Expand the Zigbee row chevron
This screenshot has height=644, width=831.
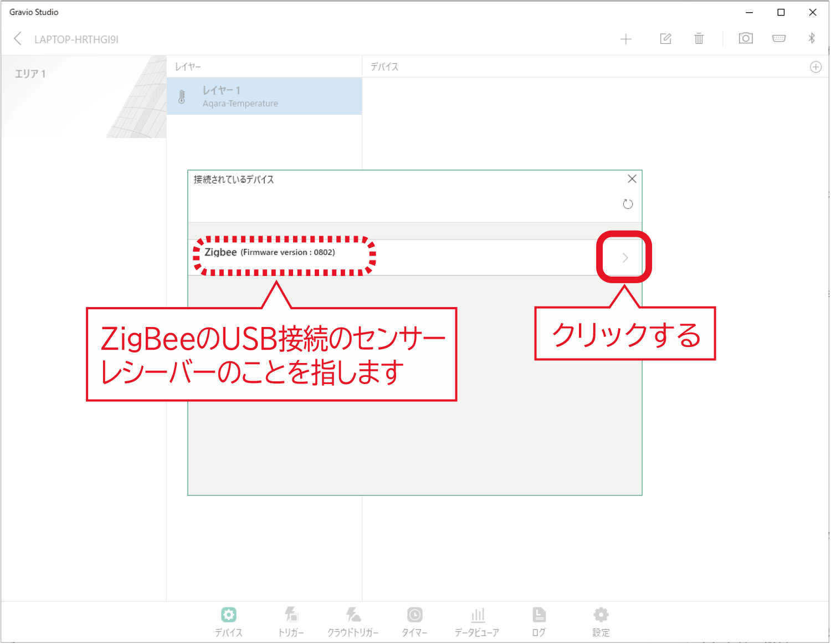625,258
